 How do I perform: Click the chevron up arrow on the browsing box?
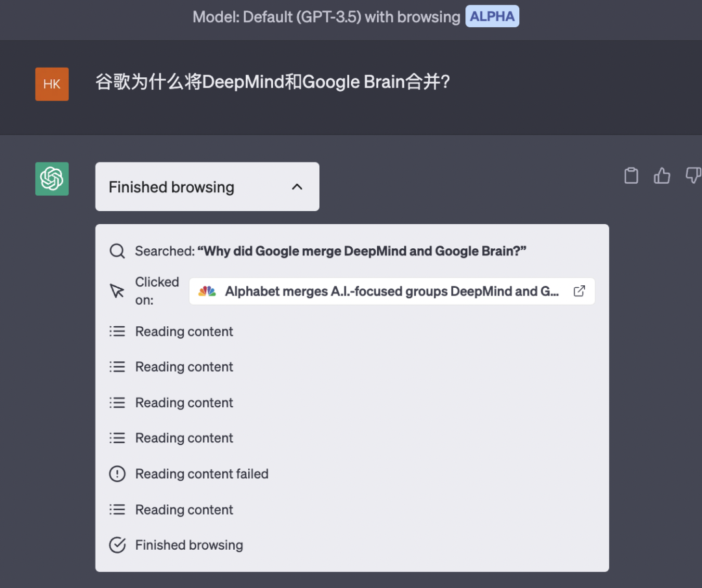click(x=297, y=187)
